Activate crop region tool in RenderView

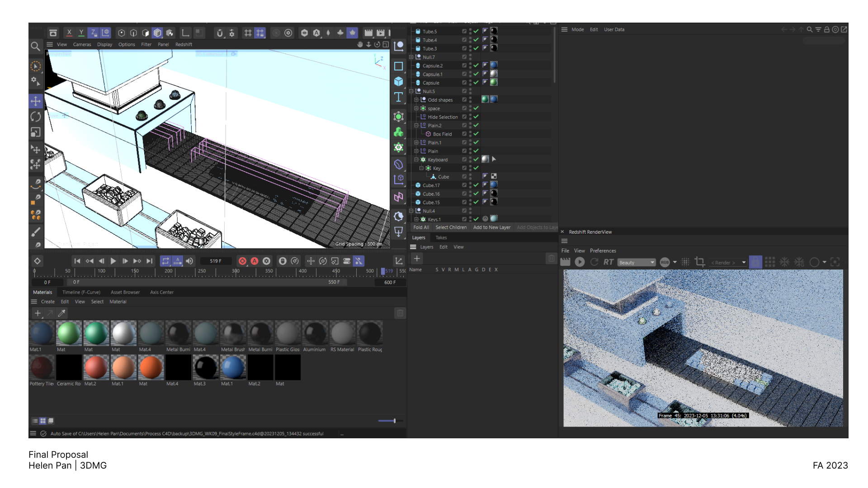point(700,262)
